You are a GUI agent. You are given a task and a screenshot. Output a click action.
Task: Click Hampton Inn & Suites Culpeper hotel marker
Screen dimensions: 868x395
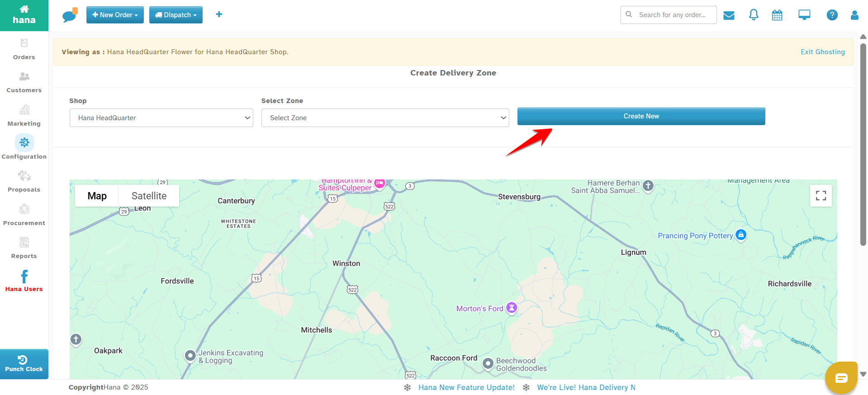379,183
